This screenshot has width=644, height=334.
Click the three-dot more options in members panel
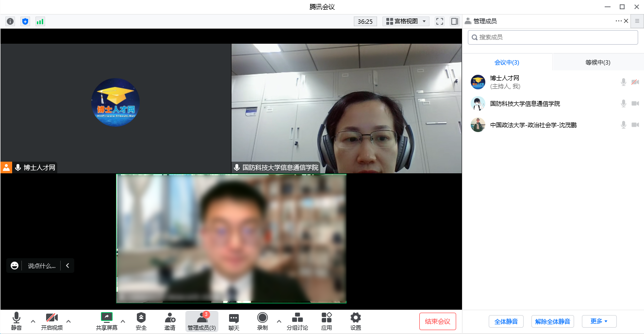pyautogui.click(x=618, y=21)
